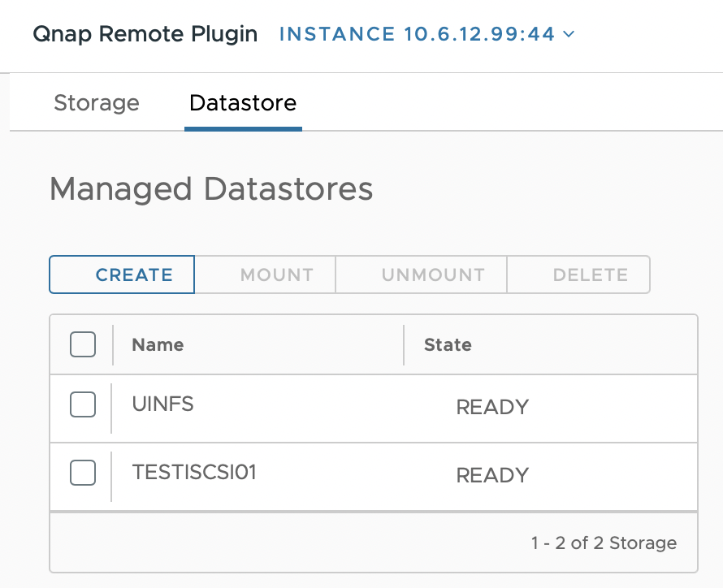Check the box for UINFS datastore
This screenshot has width=723, height=588.
tap(83, 404)
